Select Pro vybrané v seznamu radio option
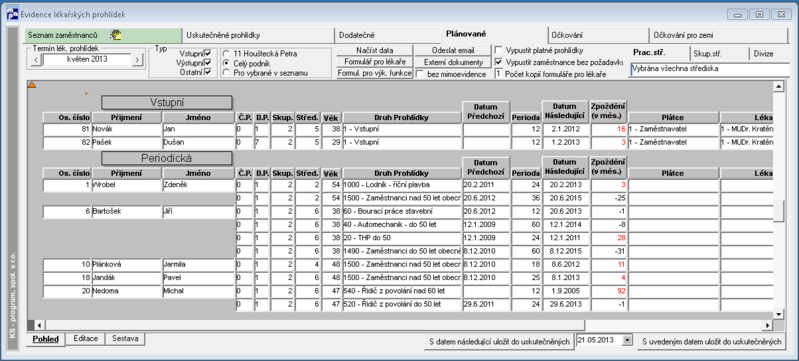The height and width of the screenshot is (361, 799). pyautogui.click(x=226, y=72)
